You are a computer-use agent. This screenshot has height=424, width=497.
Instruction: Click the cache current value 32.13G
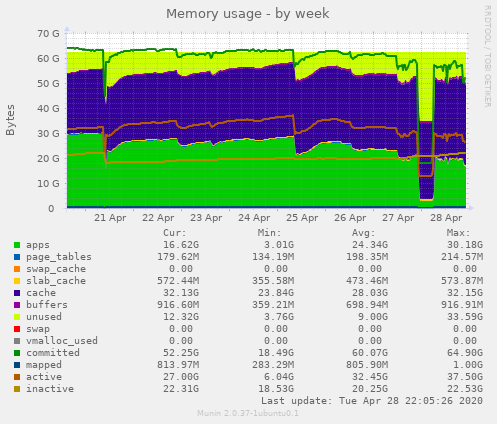(181, 293)
